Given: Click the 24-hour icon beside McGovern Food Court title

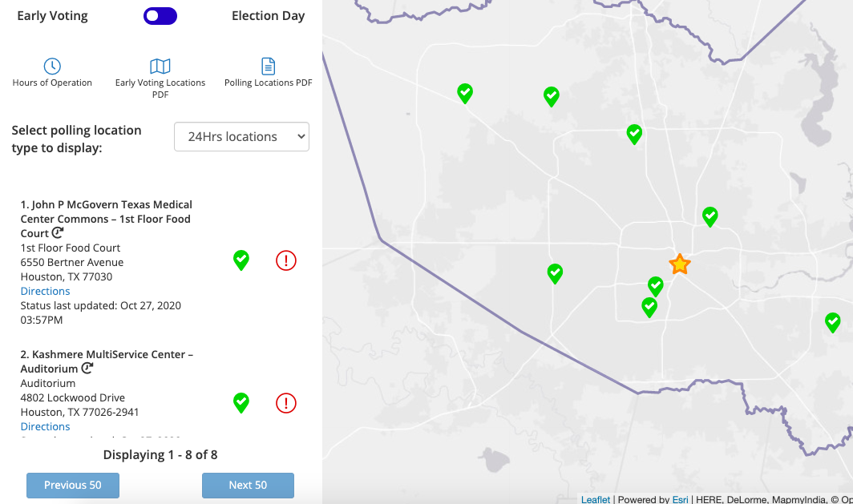Looking at the screenshot, I should (58, 233).
